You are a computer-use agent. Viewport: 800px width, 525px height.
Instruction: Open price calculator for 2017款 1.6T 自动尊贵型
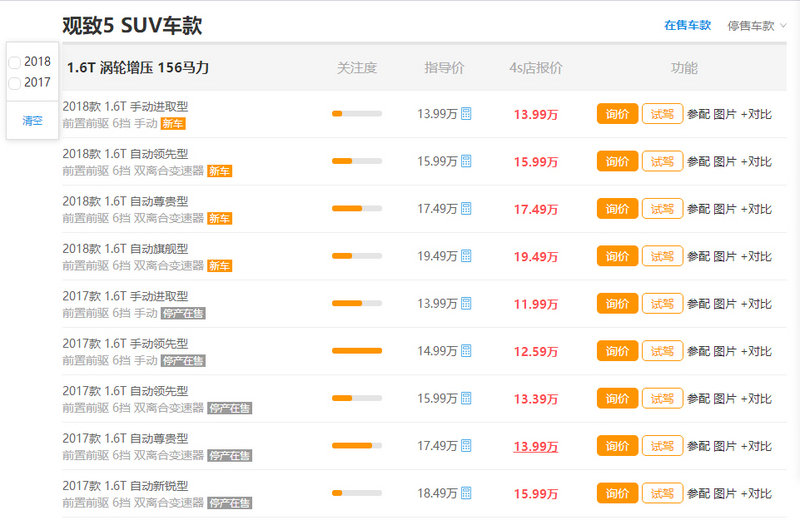coord(466,445)
